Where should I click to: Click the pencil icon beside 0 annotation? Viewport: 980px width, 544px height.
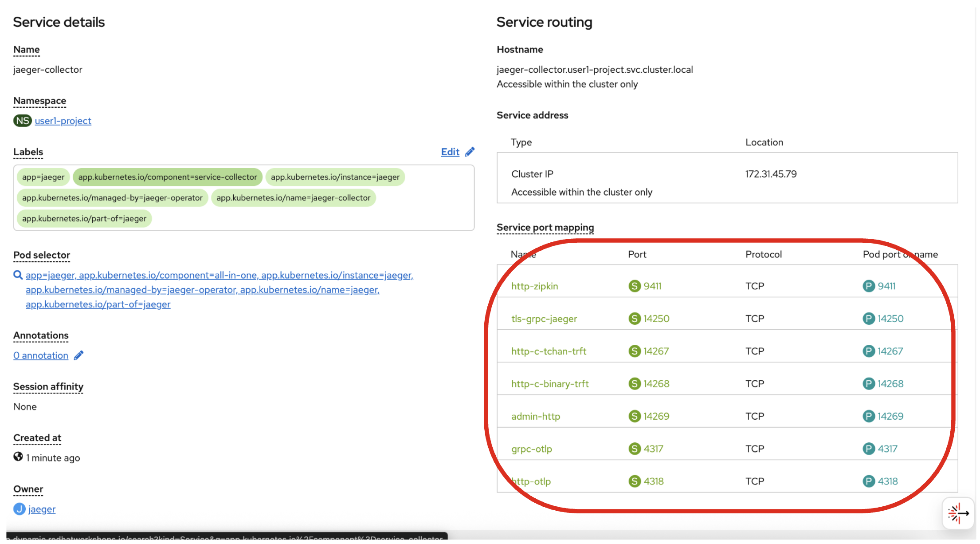click(78, 356)
